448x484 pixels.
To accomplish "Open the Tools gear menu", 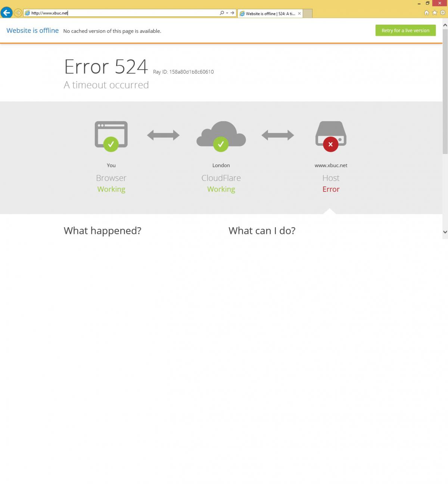I will [443, 13].
